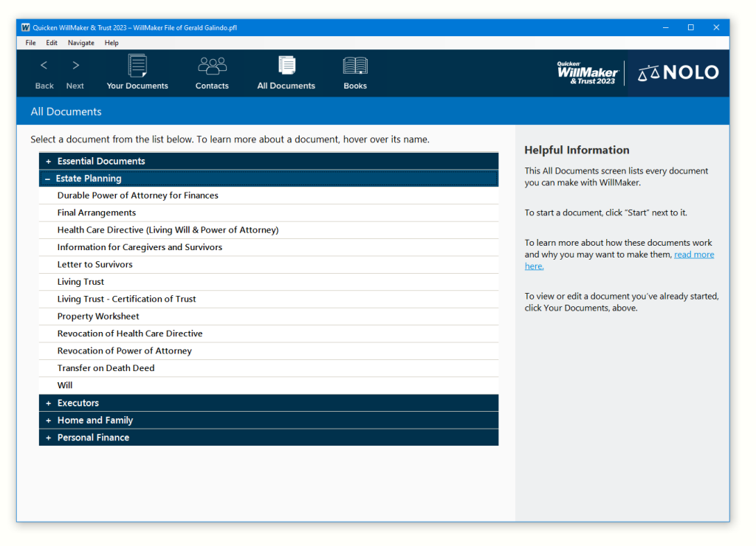Open the Contacts people icon
The height and width of the screenshot is (546, 756).
(x=212, y=66)
